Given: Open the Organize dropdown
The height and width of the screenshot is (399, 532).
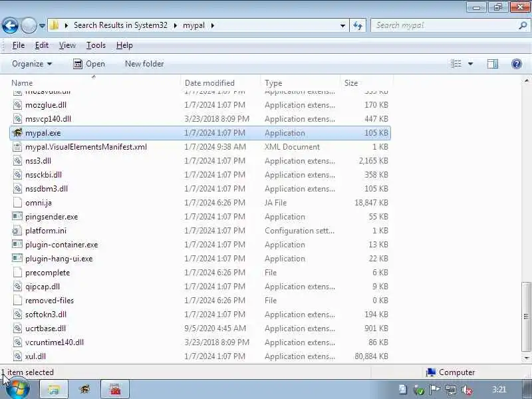Looking at the screenshot, I should pos(32,64).
